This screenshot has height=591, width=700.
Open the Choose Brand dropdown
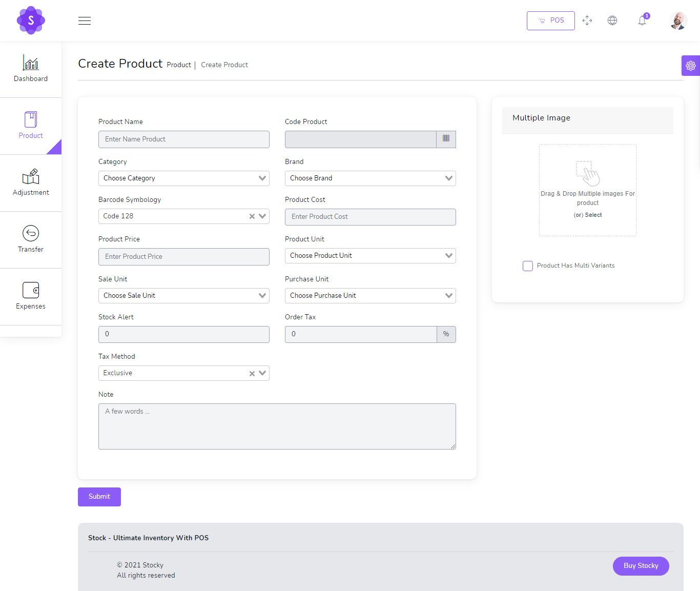tap(370, 178)
